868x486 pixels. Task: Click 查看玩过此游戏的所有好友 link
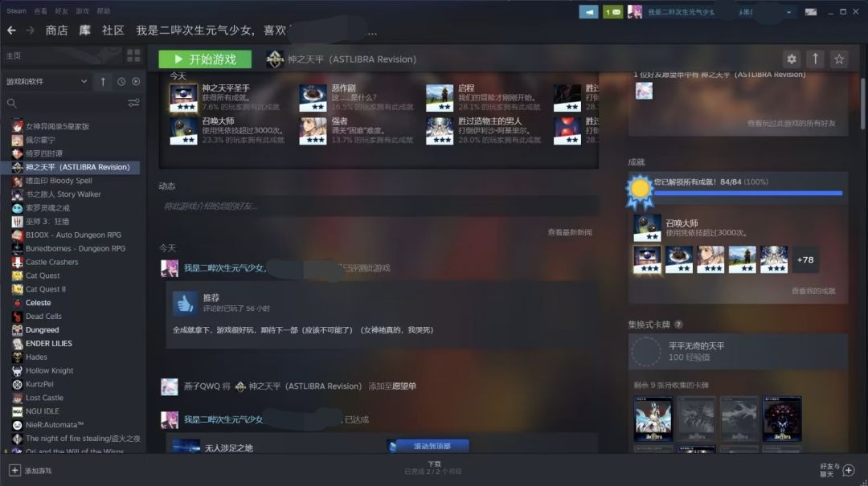coord(791,123)
